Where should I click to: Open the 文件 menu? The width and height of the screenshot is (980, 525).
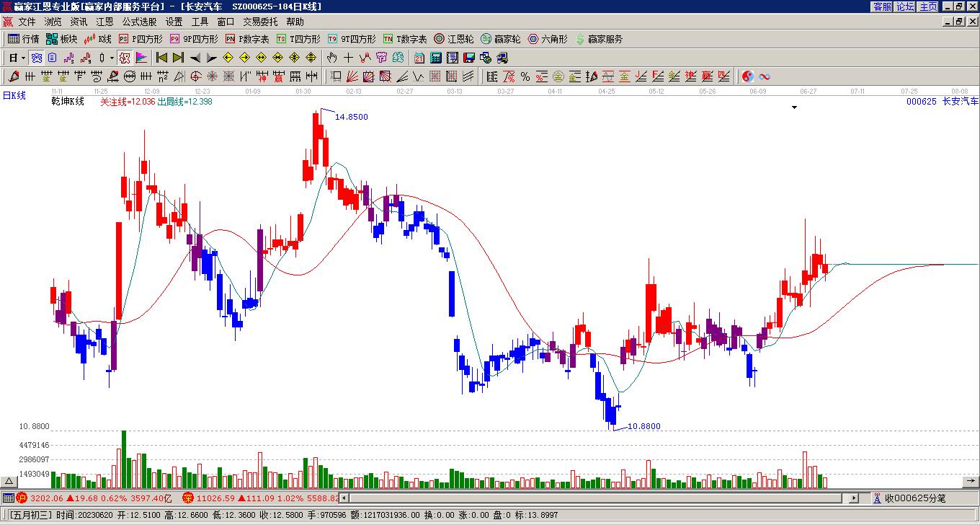(x=27, y=22)
